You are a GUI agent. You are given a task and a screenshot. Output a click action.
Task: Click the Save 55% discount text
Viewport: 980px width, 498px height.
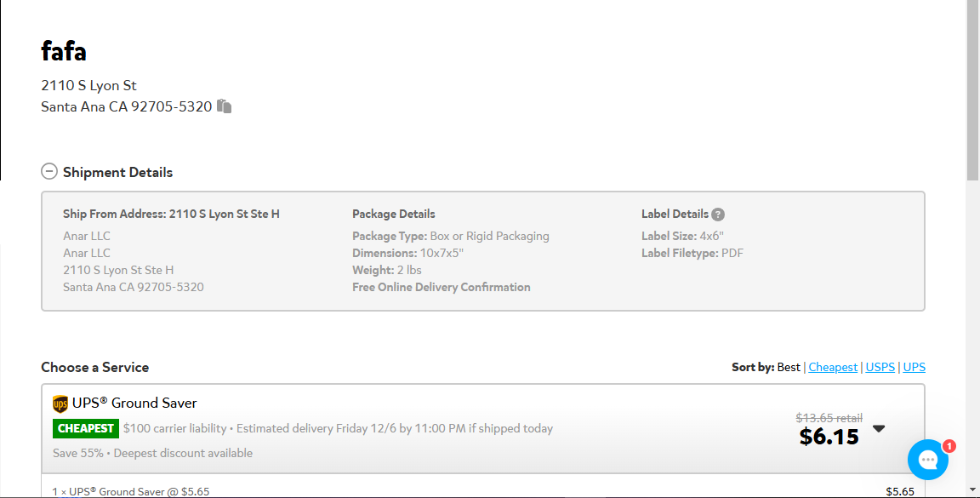pyautogui.click(x=78, y=453)
